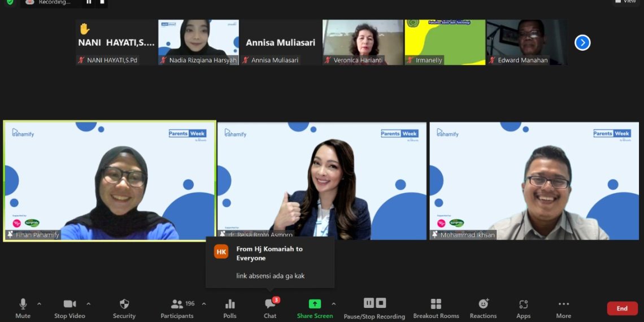Click the green encryption shield icon

tap(10, 2)
